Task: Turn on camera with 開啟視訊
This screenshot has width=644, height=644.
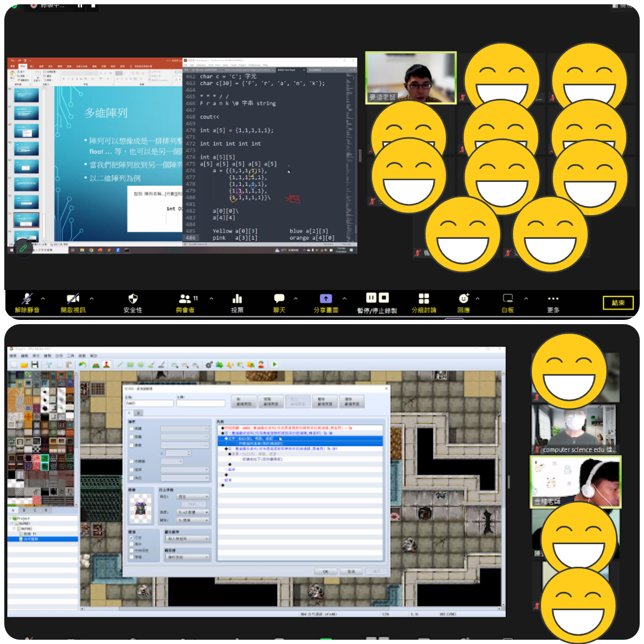Action: pos(73,299)
